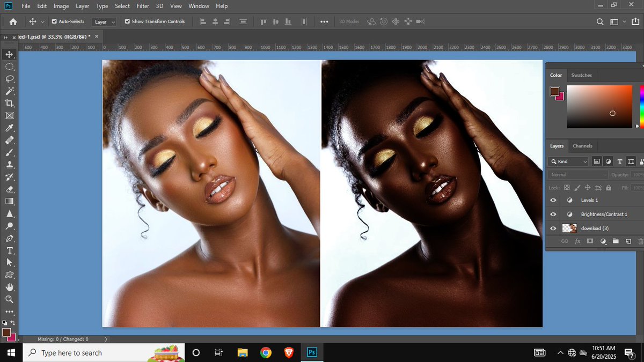The image size is (644, 362).
Task: Select the Move tool in the toolbox
Action: coord(9,54)
